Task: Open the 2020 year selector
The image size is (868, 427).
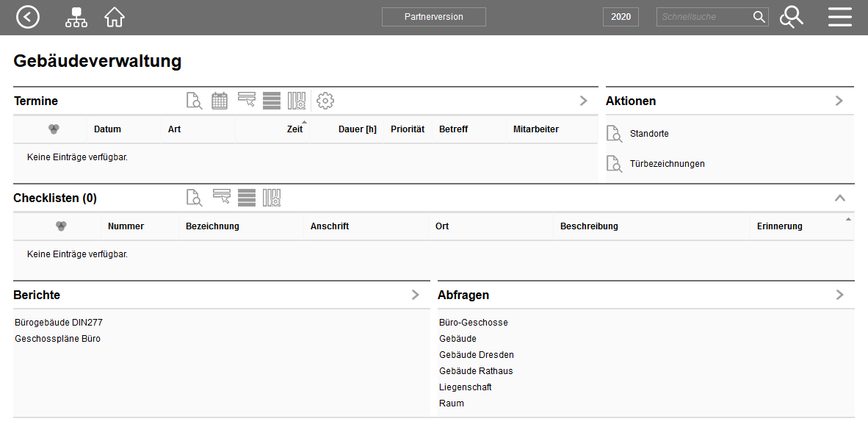Action: tap(621, 16)
